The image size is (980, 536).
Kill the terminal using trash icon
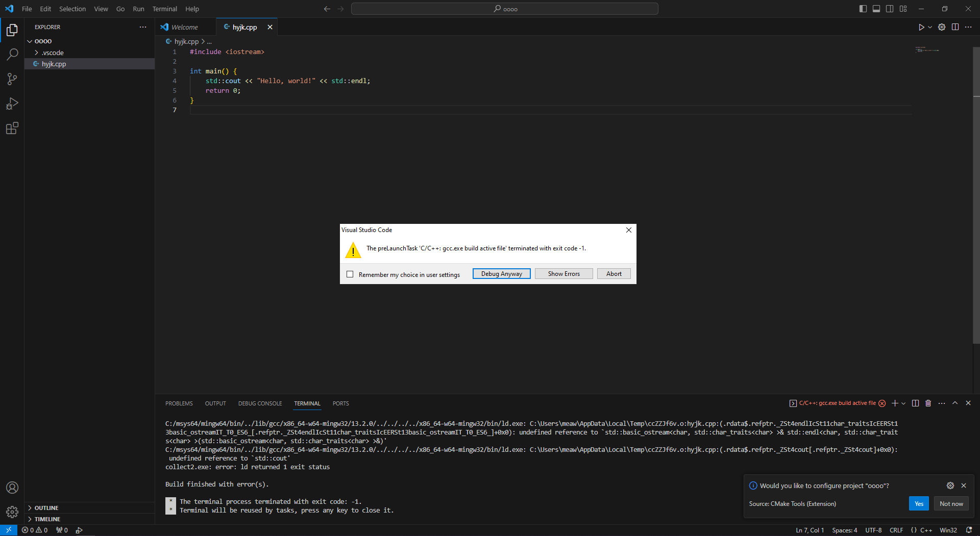928,403
